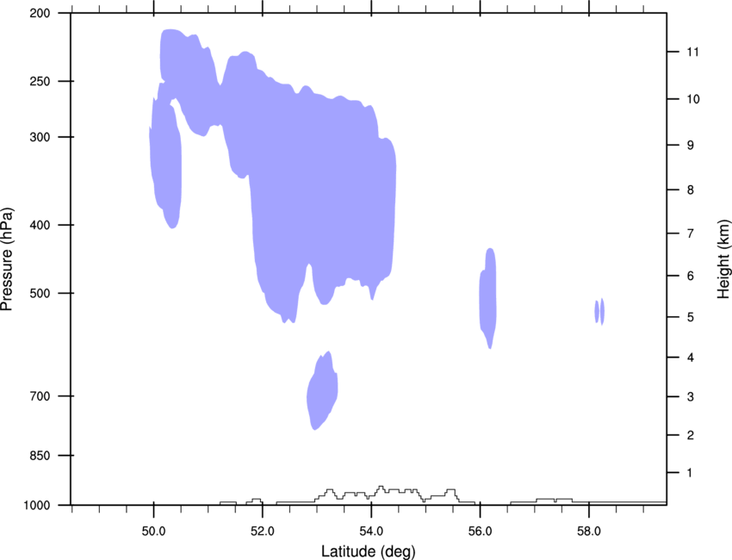
Task: Select the shaded blob at latitude 56
Action: click(488, 298)
